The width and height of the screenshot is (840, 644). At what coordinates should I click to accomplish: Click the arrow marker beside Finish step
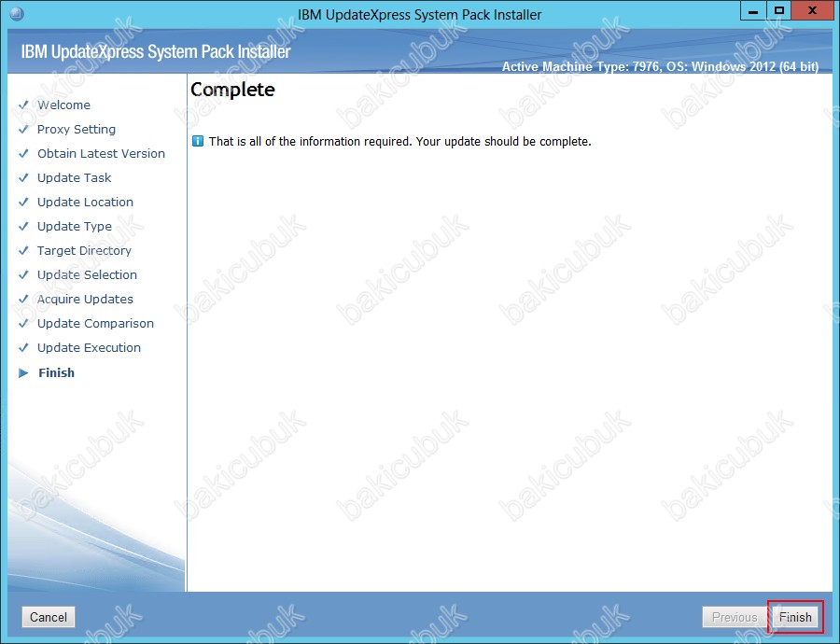pos(23,373)
